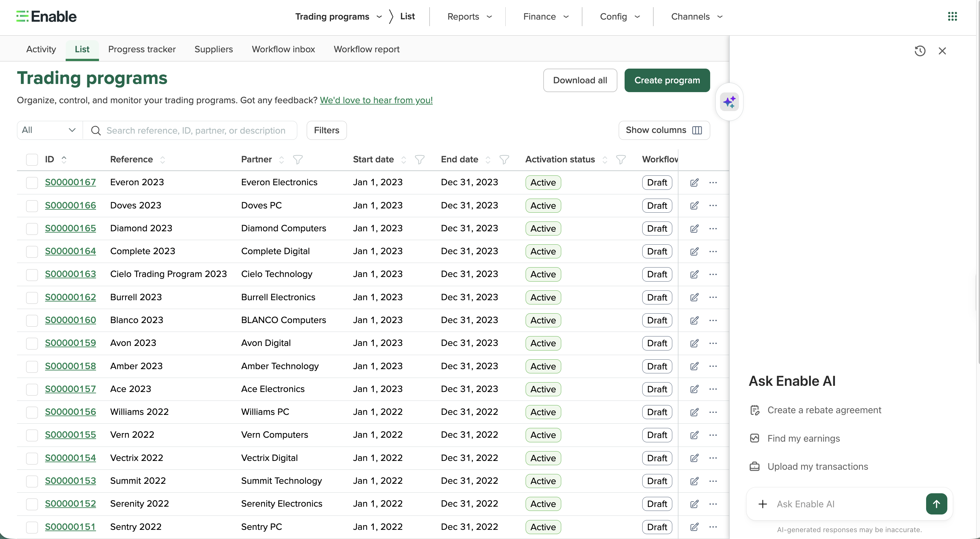This screenshot has height=539, width=980.
Task: Click the End date column filter icon
Action: 504,159
